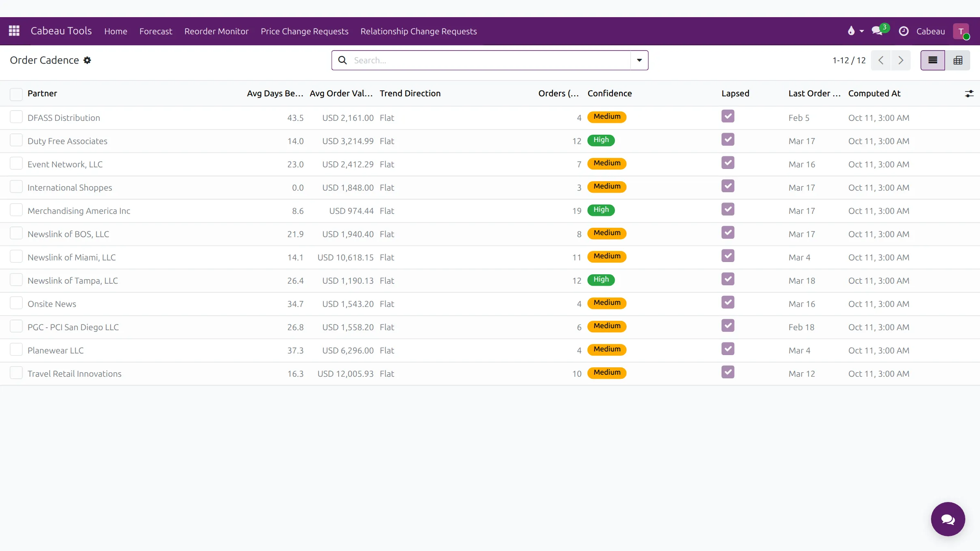
Task: Open Relationship Change Requests menu
Action: [x=419, y=31]
